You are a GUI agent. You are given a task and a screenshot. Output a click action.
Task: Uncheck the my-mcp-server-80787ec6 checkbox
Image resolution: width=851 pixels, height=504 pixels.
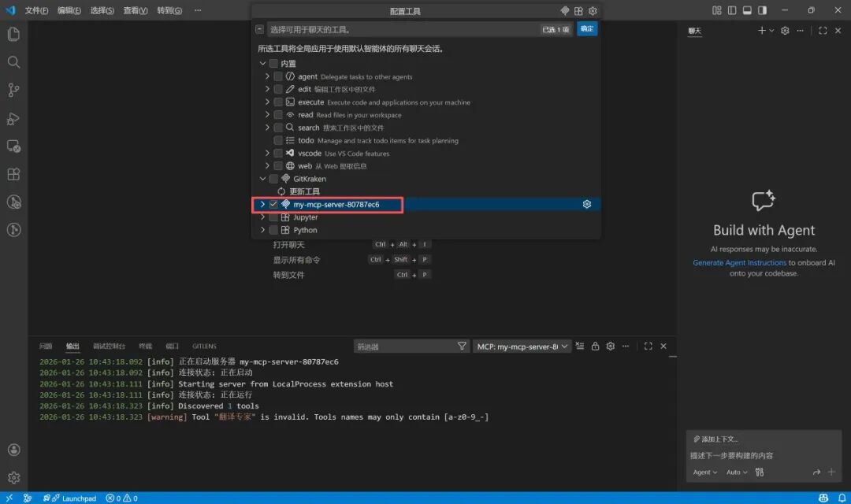[273, 204]
